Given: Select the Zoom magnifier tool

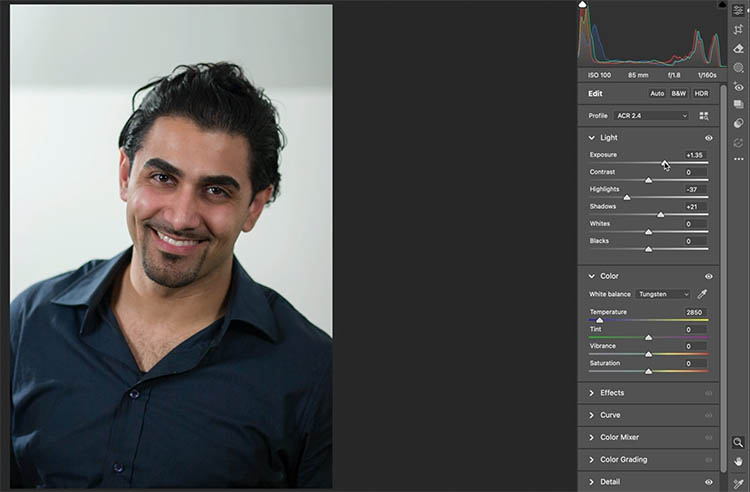Looking at the screenshot, I should click(x=739, y=442).
